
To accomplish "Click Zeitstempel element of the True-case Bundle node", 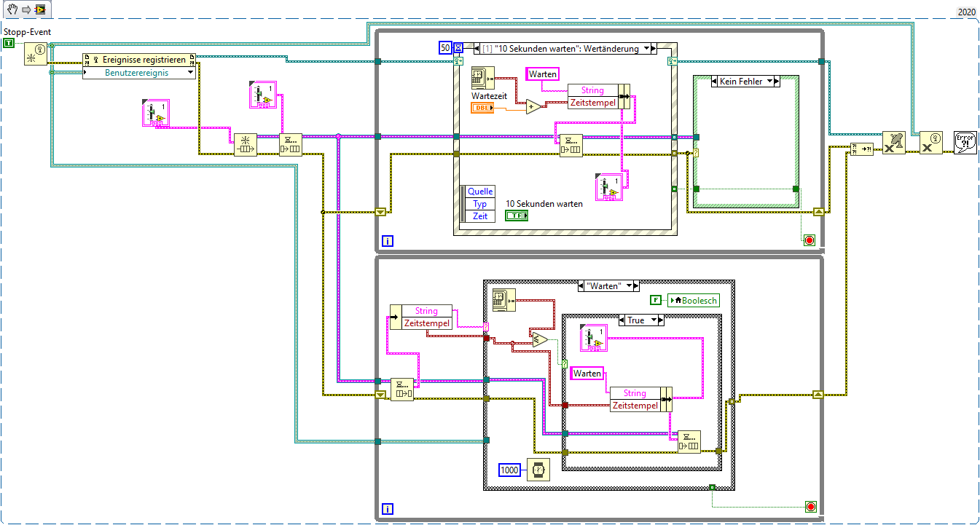I will [635, 406].
